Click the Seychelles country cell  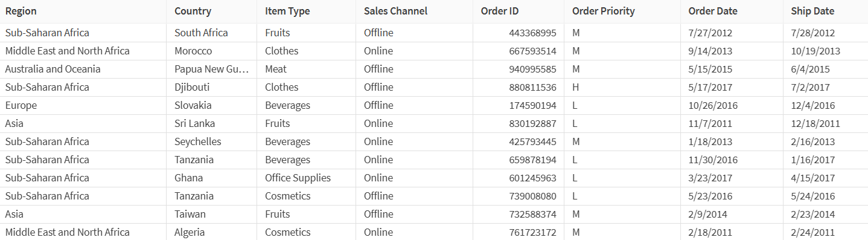pos(211,141)
